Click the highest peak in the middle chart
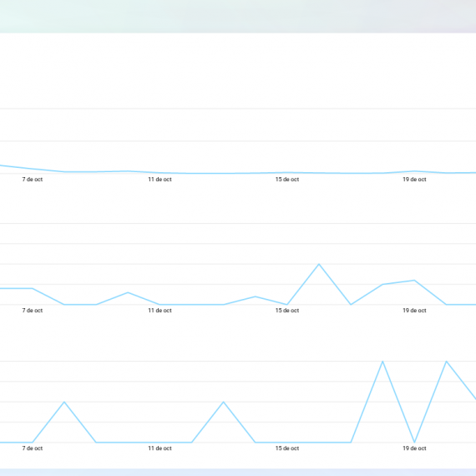 (x=319, y=265)
